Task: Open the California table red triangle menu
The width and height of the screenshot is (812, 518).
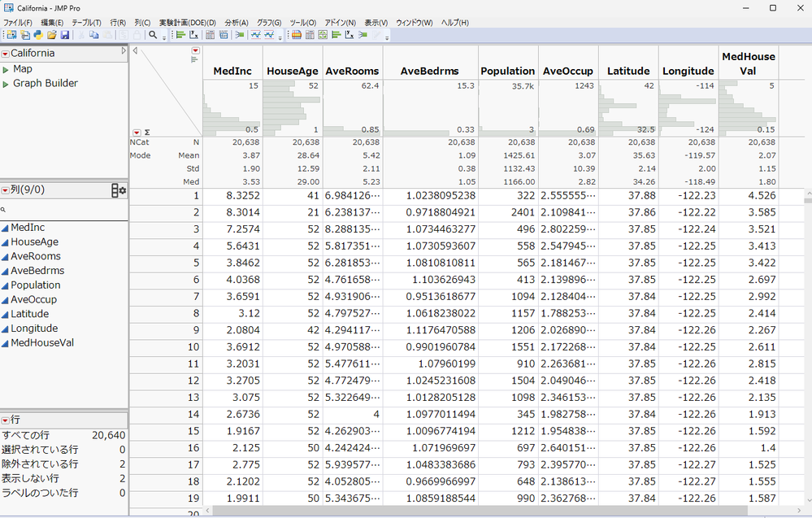Action: click(5, 54)
